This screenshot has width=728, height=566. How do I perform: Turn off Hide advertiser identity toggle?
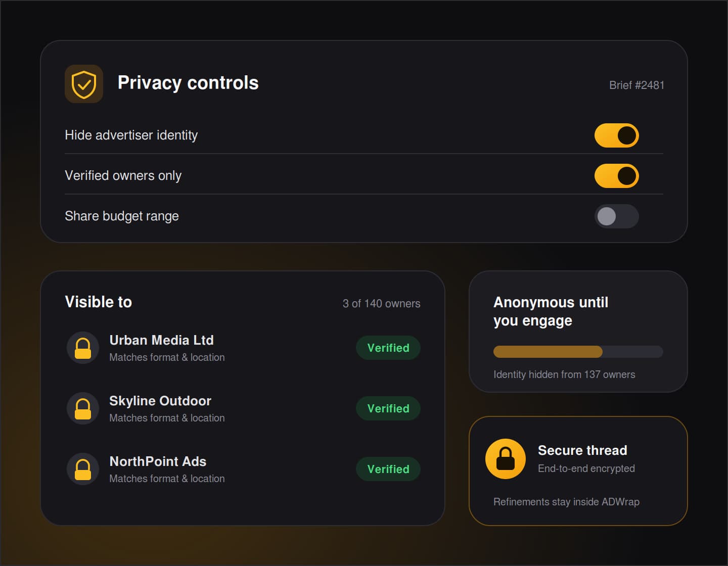pos(617,135)
